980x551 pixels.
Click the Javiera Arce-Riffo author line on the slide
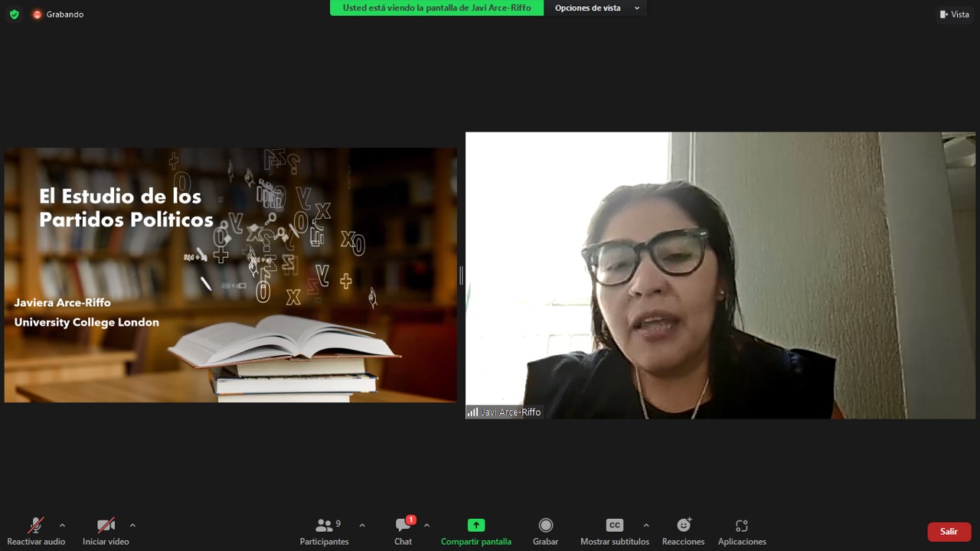coord(63,302)
